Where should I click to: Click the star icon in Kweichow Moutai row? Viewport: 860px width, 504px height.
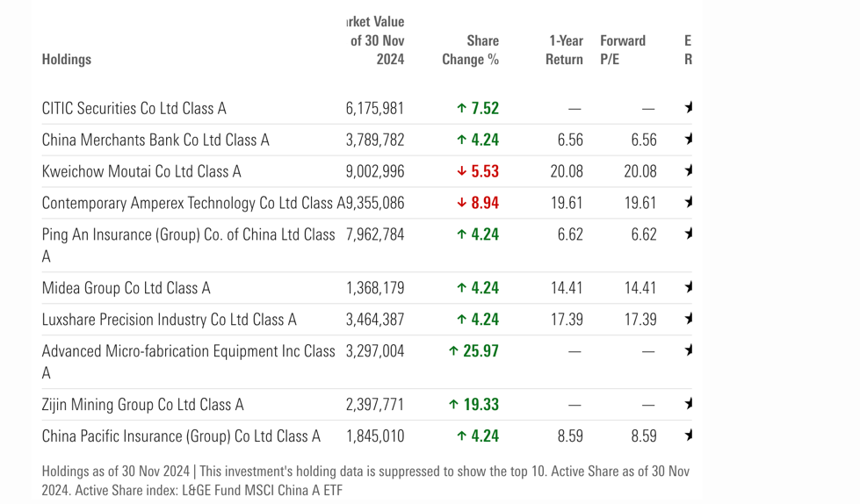pos(689,171)
